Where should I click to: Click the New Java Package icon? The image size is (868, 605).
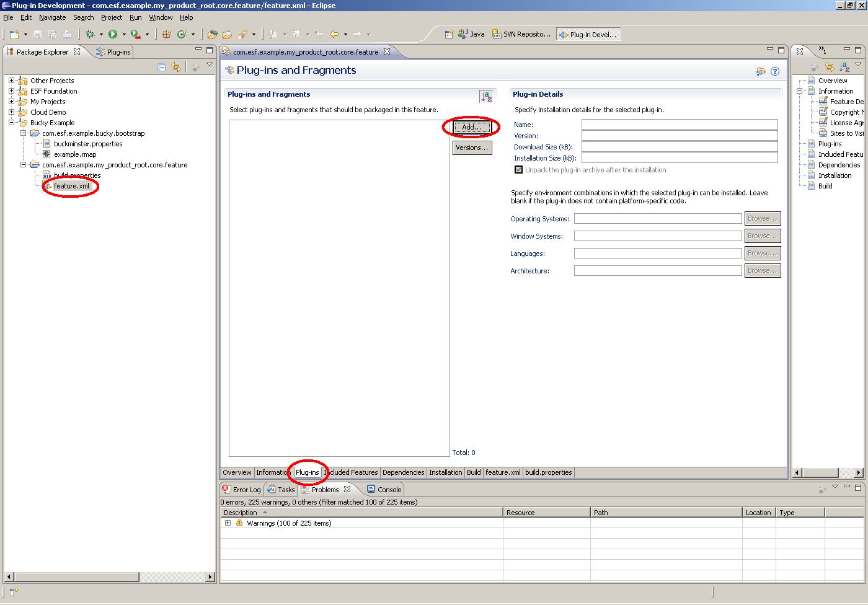click(x=166, y=34)
